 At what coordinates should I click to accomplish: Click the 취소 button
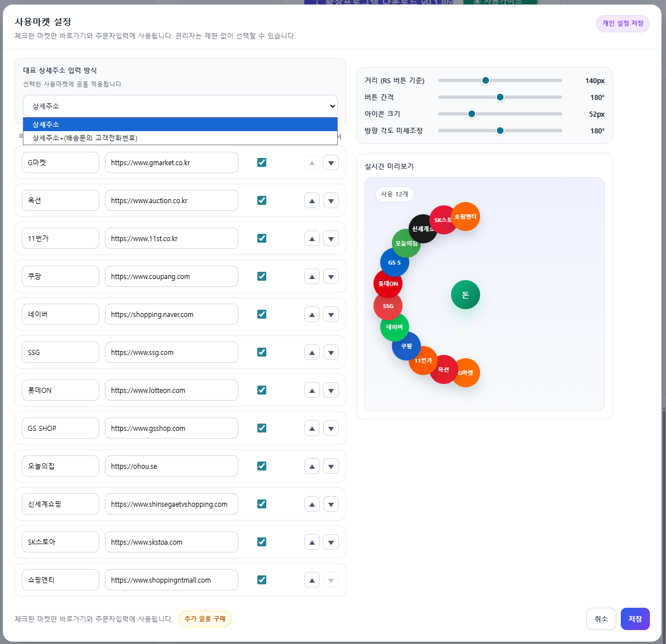[601, 619]
